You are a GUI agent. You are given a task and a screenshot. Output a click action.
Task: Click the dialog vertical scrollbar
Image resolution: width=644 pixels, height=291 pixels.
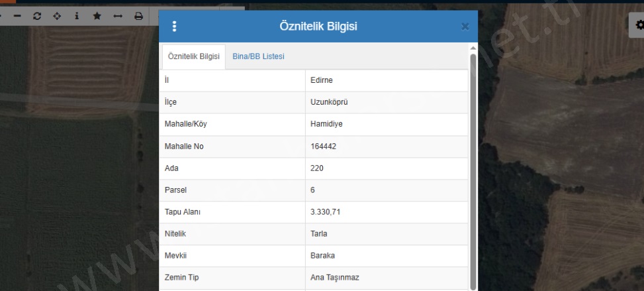(x=473, y=171)
